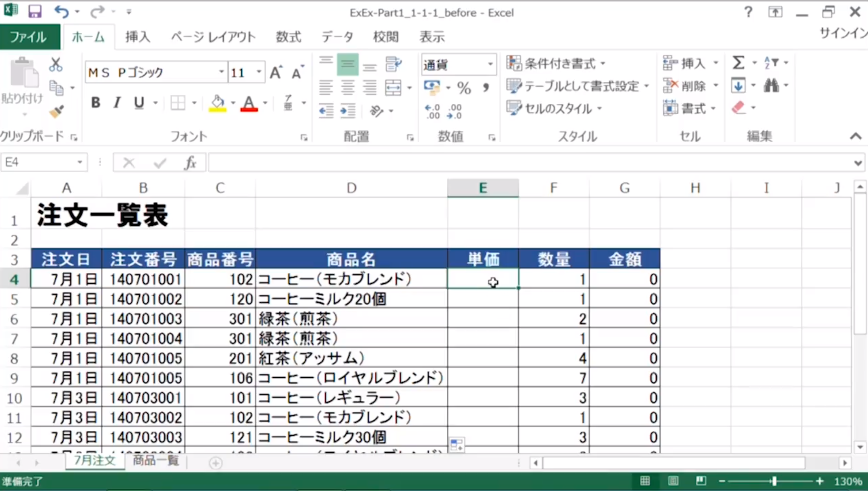Open the 条件付き書式 dropdown menu
This screenshot has height=491, width=868.
click(556, 63)
